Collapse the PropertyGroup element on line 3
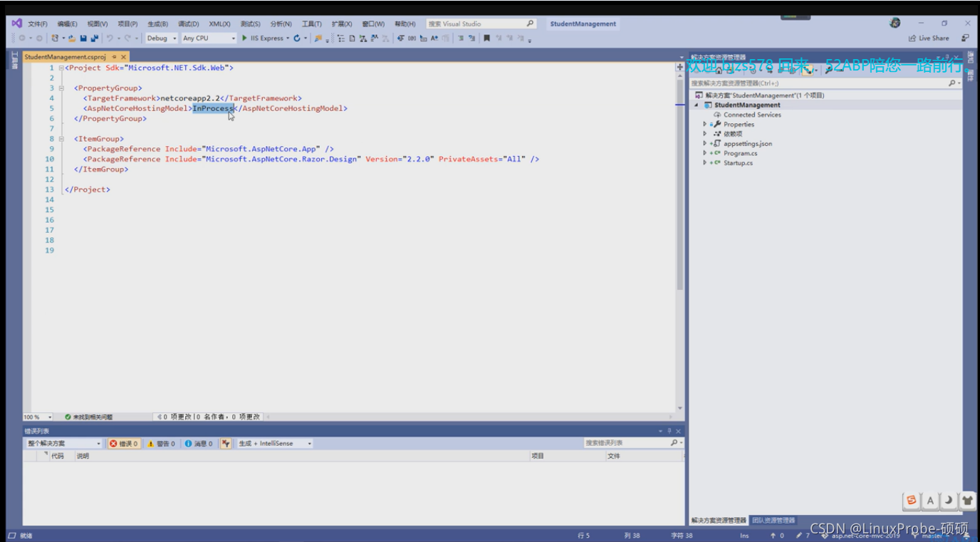Image resolution: width=980 pixels, height=542 pixels. pyautogui.click(x=61, y=88)
